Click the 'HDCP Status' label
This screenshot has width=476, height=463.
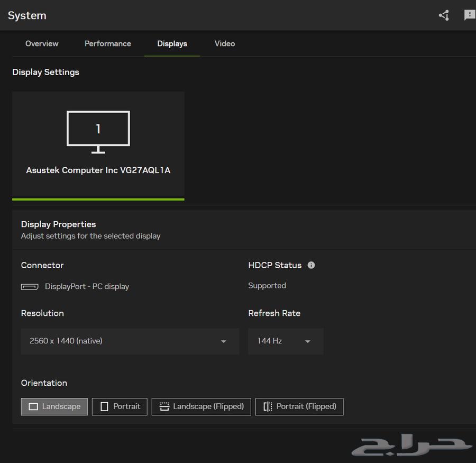point(274,265)
